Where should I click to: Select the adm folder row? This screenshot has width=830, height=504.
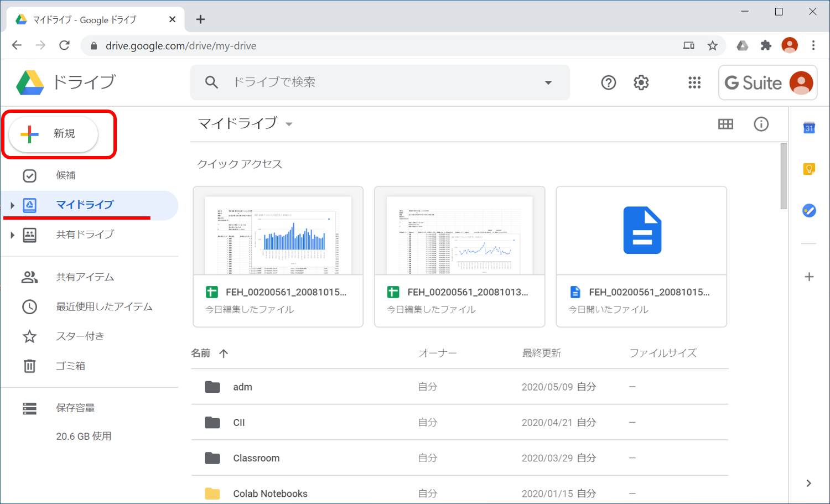[460, 387]
